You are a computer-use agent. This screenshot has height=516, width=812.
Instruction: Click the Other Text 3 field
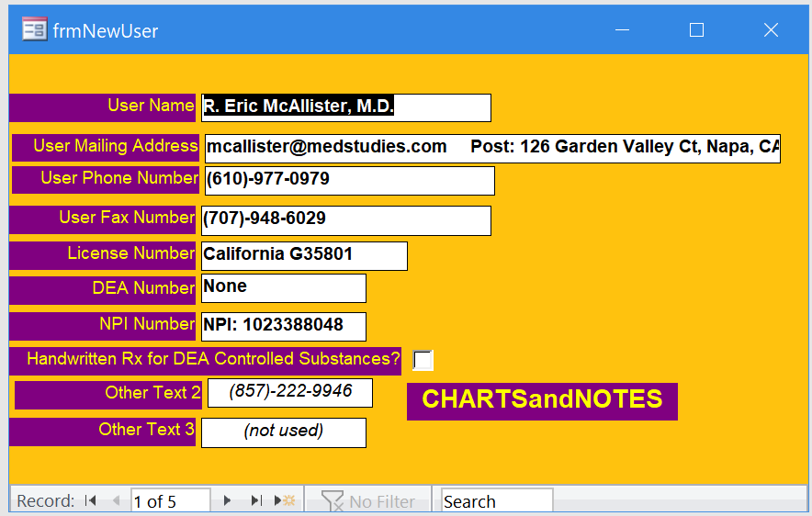coord(283,432)
